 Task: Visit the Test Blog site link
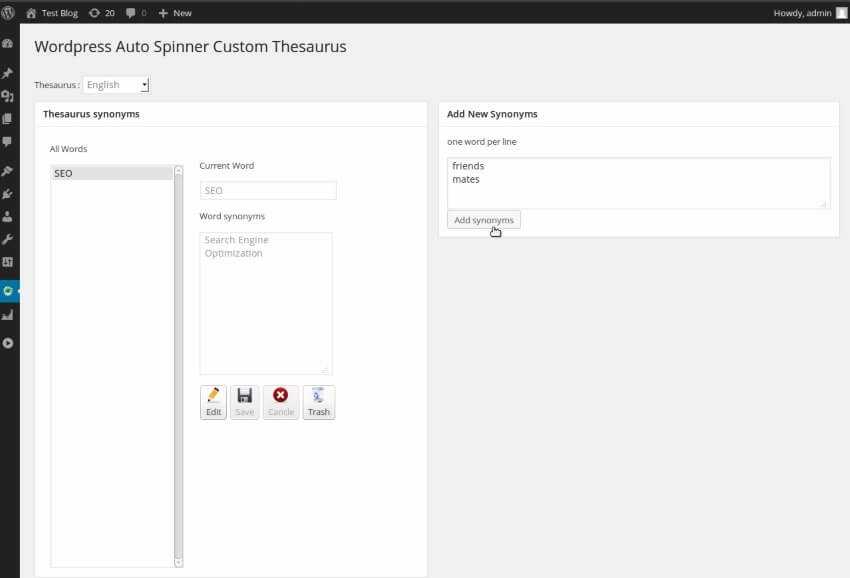pos(52,13)
